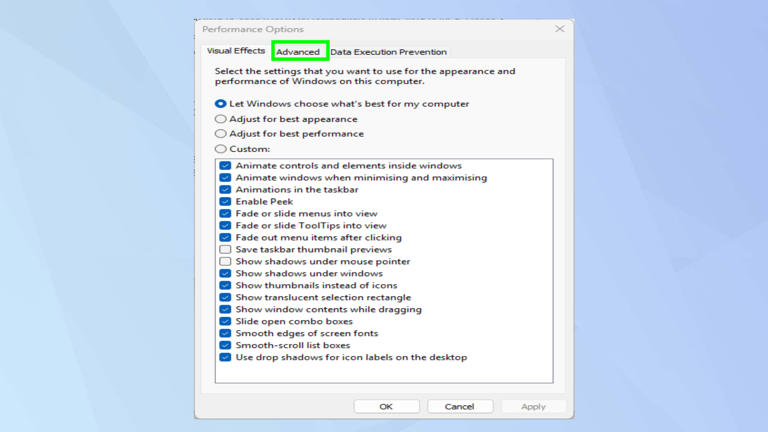Disable Smooth edges of screen fonts
This screenshot has width=768, height=432.
click(225, 333)
